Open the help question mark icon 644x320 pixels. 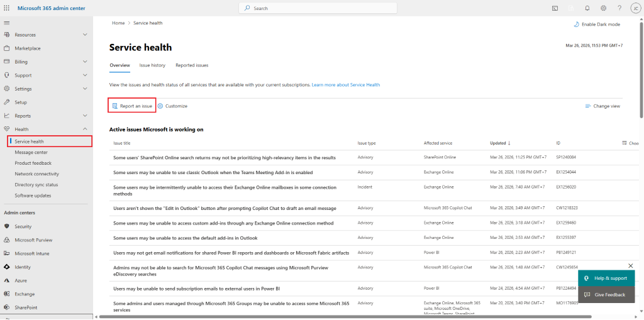619,8
